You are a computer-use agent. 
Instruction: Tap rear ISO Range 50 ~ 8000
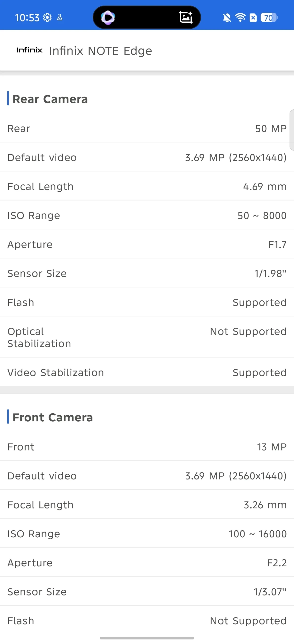(x=147, y=216)
